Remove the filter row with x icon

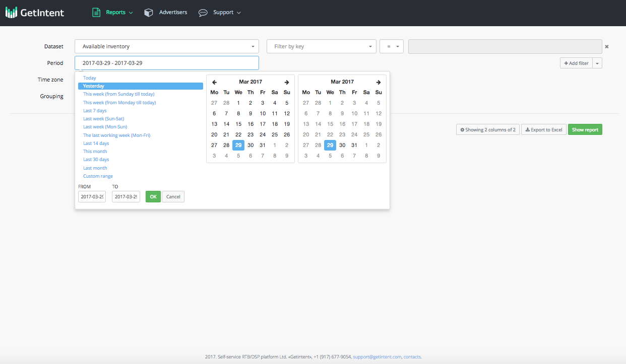pos(607,47)
